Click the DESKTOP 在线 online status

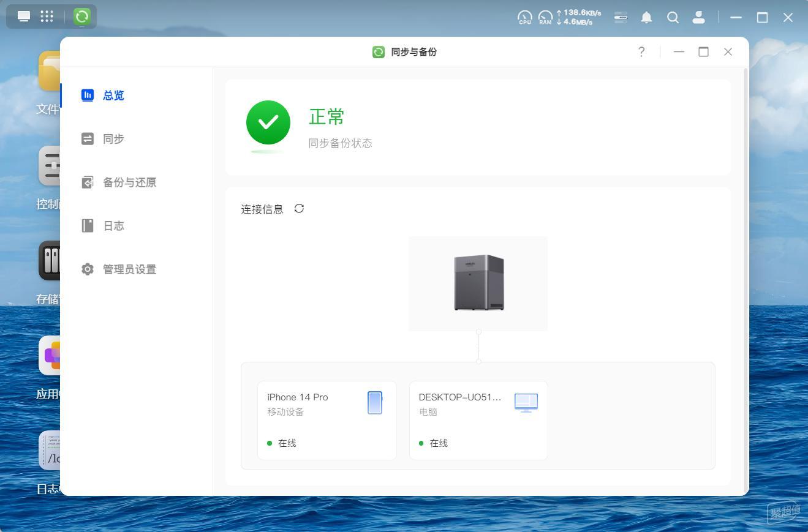[x=433, y=443]
